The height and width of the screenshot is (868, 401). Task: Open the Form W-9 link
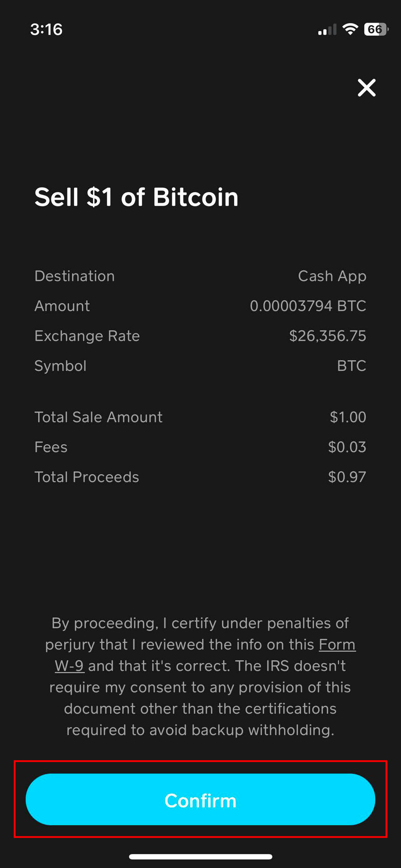point(337,645)
